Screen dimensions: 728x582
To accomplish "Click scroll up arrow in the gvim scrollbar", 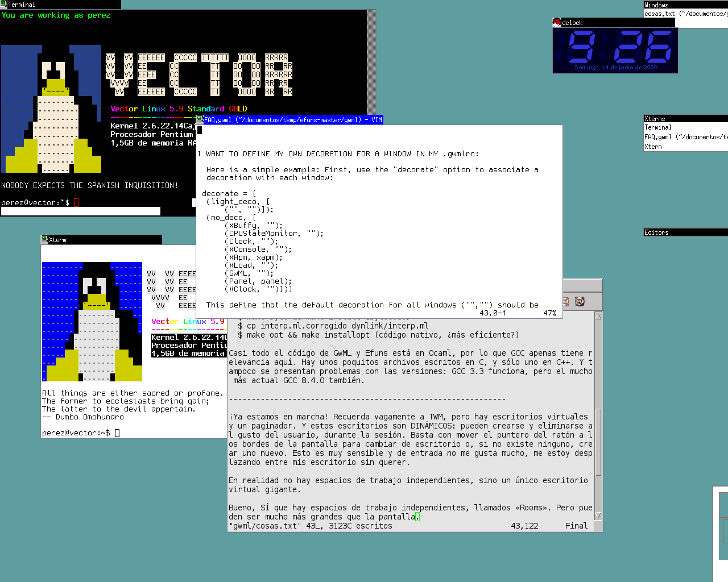I will 598,316.
